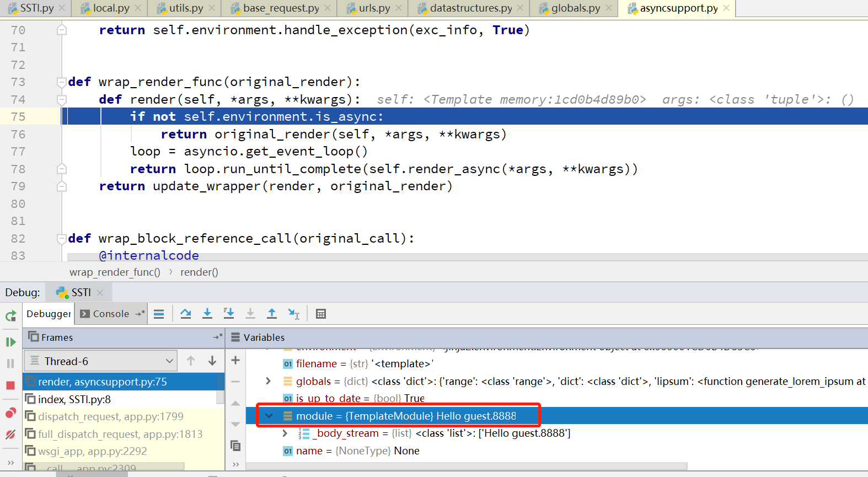Close the asyncsupport.py tab

[726, 8]
